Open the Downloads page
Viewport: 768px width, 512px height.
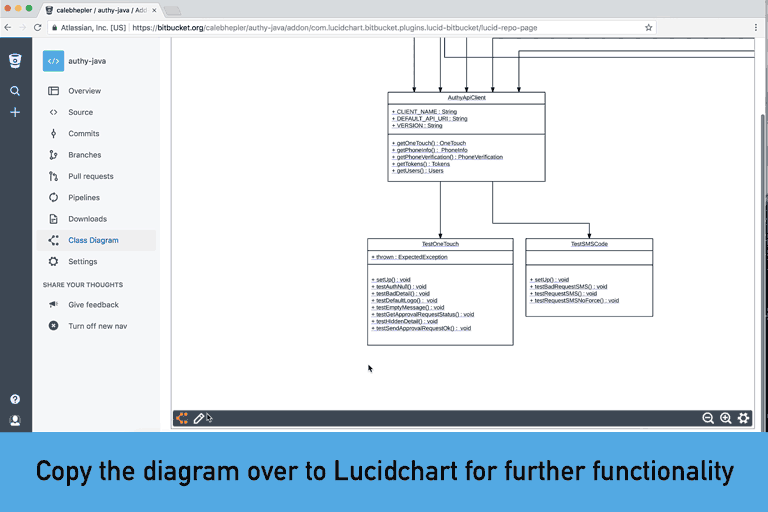[87, 219]
